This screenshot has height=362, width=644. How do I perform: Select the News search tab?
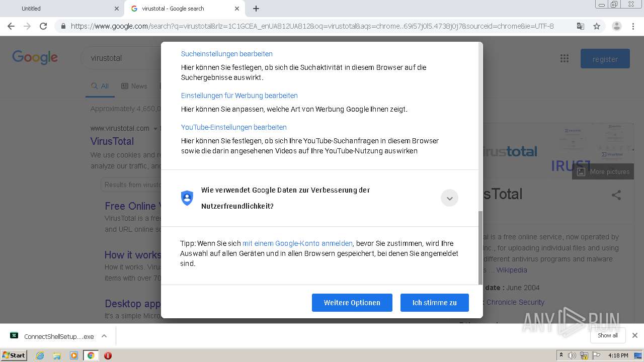pyautogui.click(x=134, y=86)
